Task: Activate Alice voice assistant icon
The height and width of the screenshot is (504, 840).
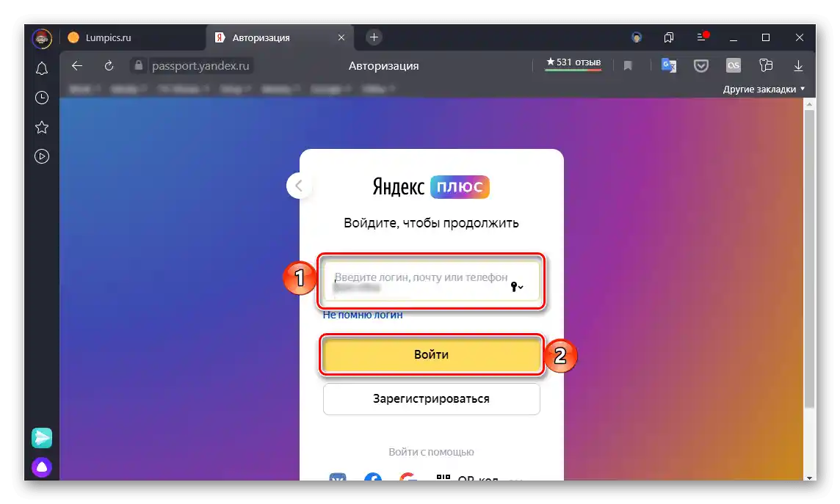Action: click(x=42, y=467)
